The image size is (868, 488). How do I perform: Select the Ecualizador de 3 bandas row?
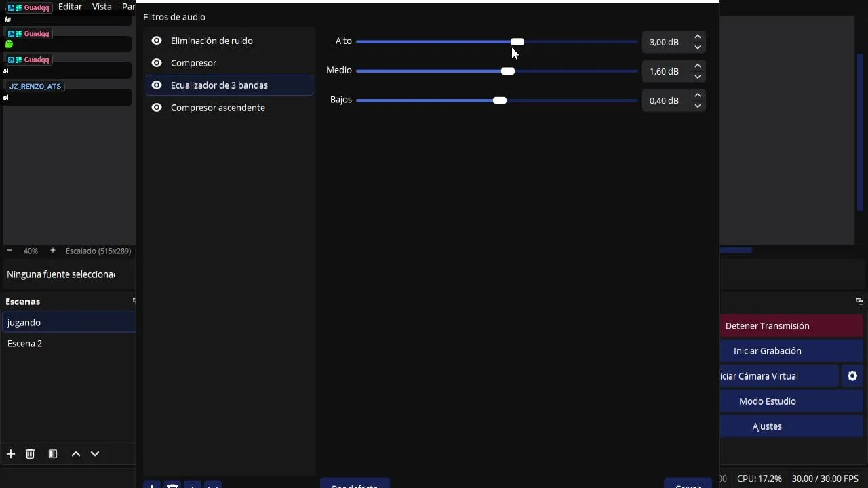point(229,85)
